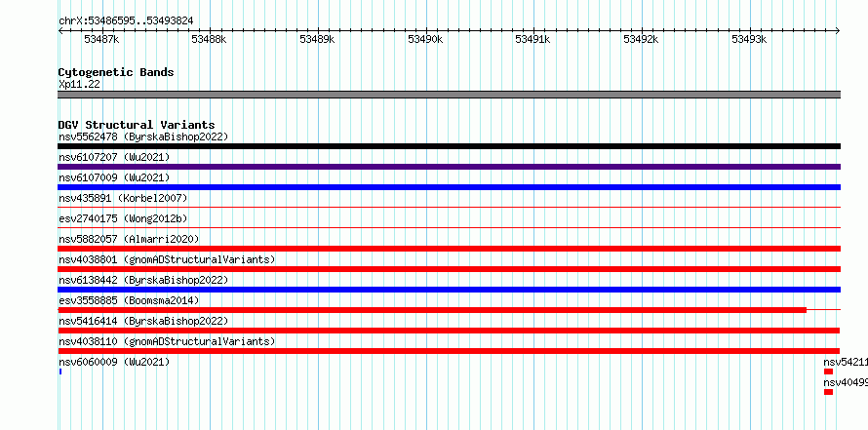This screenshot has width=868, height=430.
Task: Open the nsv5416414 (ByrskaBishop2022) label
Action: [x=143, y=321]
